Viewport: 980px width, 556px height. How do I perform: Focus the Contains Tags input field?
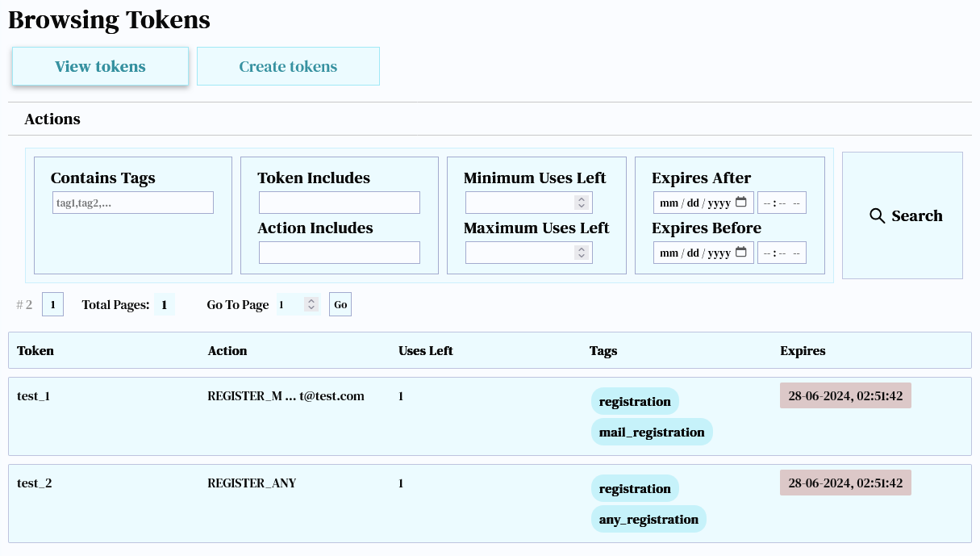133,203
